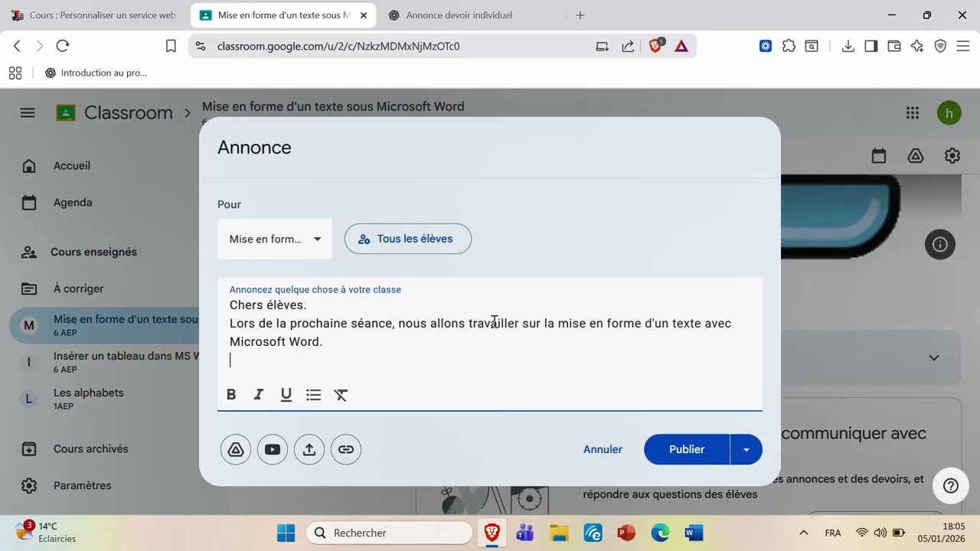The width and height of the screenshot is (980, 551).
Task: Show class info icon on banner
Action: [940, 245]
